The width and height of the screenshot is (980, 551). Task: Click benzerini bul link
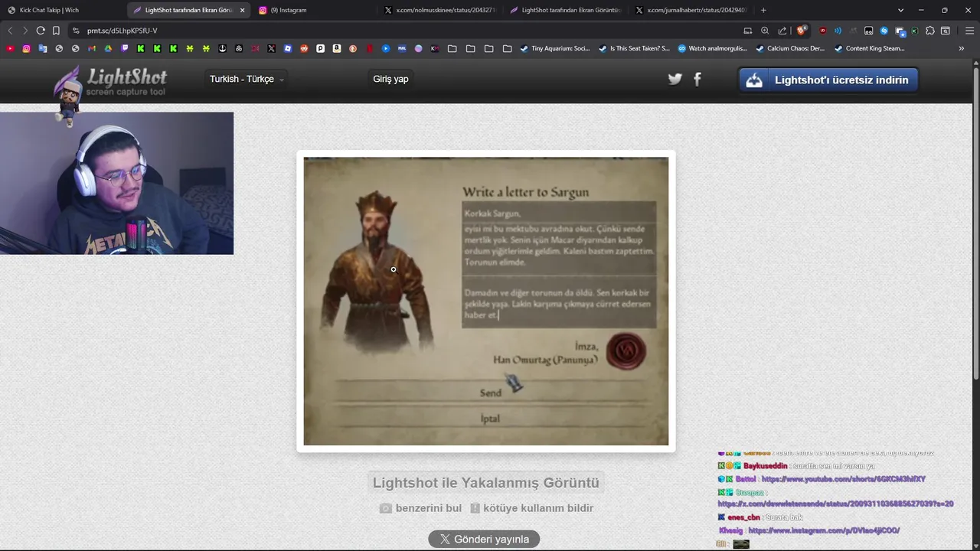(x=421, y=508)
